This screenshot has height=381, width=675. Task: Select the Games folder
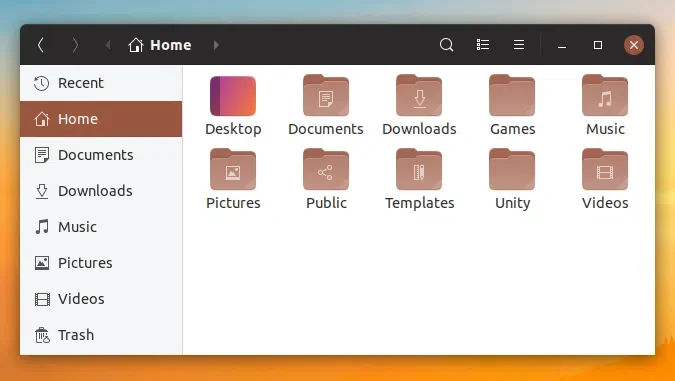point(512,106)
